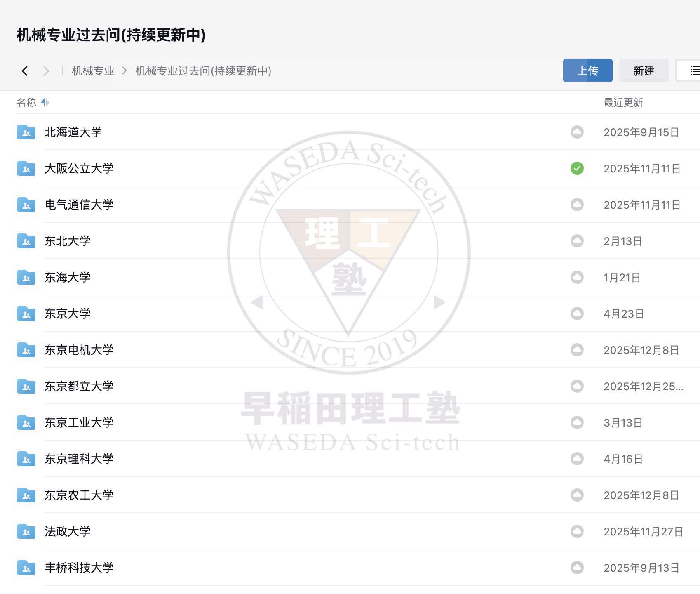Click the 北海道大学 folder icon
Image resolution: width=700 pixels, height=594 pixels.
[26, 132]
